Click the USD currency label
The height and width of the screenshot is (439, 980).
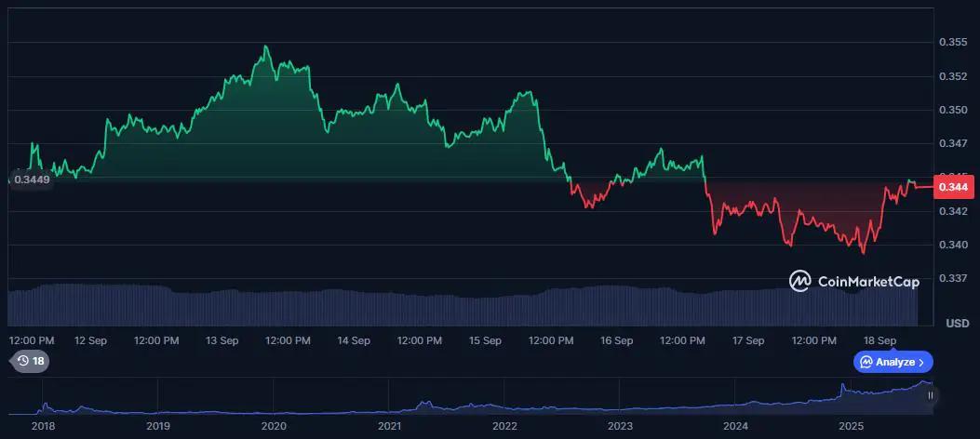coord(958,323)
